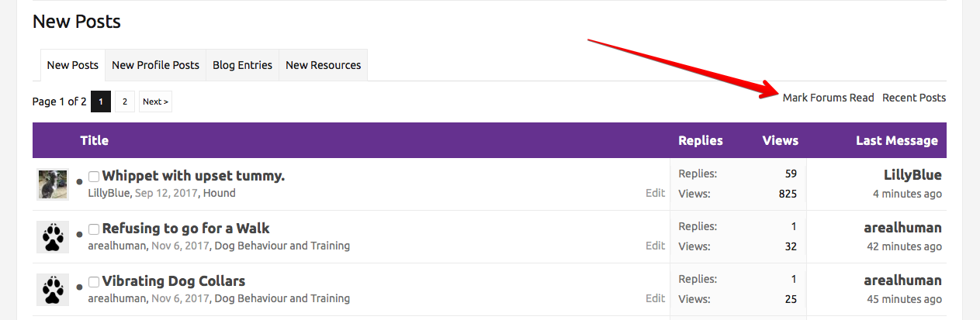Select page 1 in pagination
Viewport: 980px width, 320px height.
(x=101, y=102)
